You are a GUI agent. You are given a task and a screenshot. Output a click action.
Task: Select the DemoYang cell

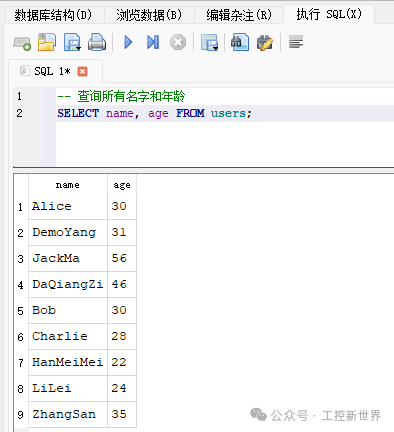pyautogui.click(x=68, y=232)
